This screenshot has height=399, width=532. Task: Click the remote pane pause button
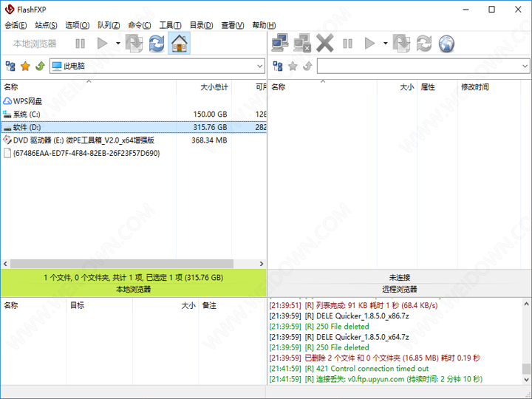[347, 44]
